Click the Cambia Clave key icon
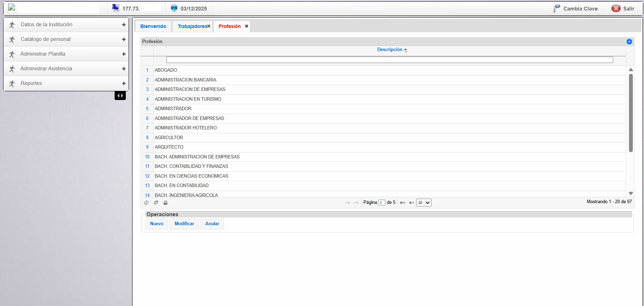The width and height of the screenshot is (644, 306). point(557,8)
